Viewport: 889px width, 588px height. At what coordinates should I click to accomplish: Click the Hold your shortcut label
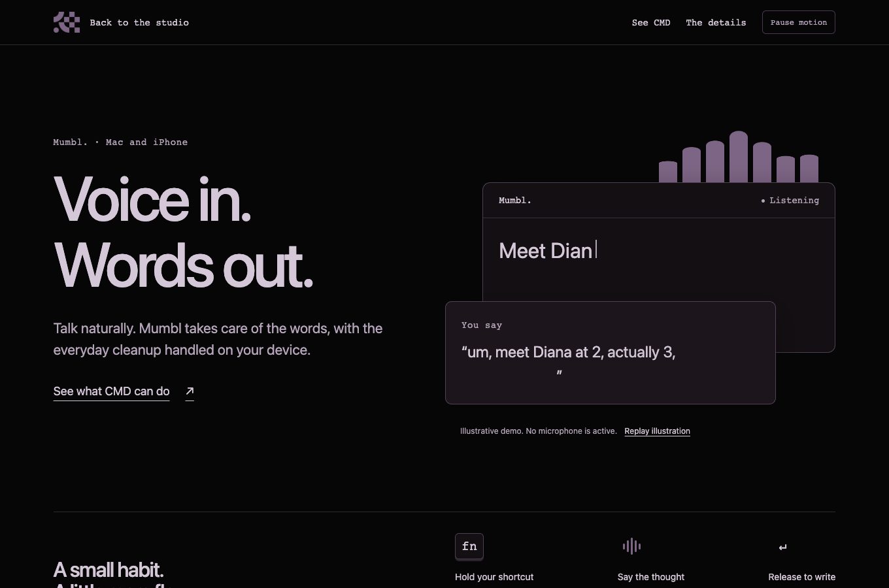click(494, 577)
